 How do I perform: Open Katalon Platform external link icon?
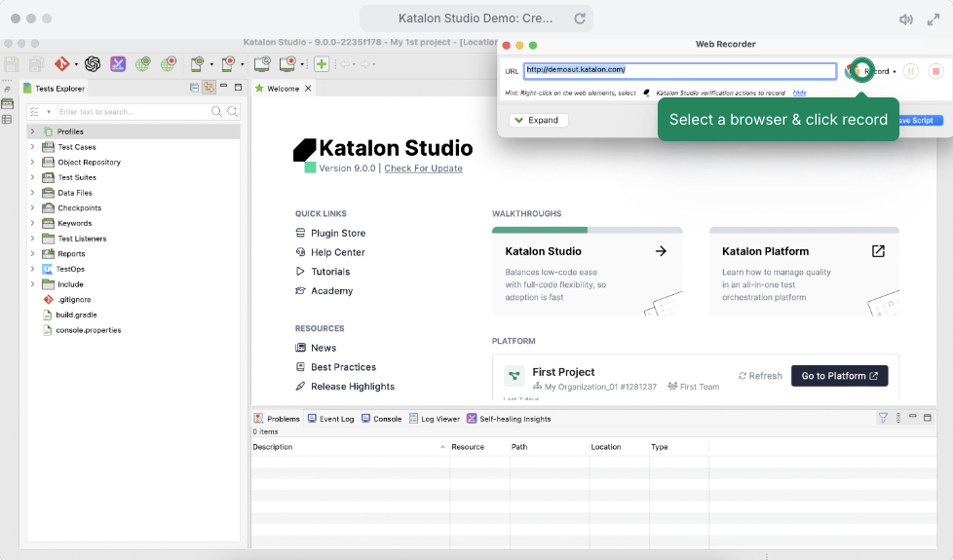click(x=878, y=251)
